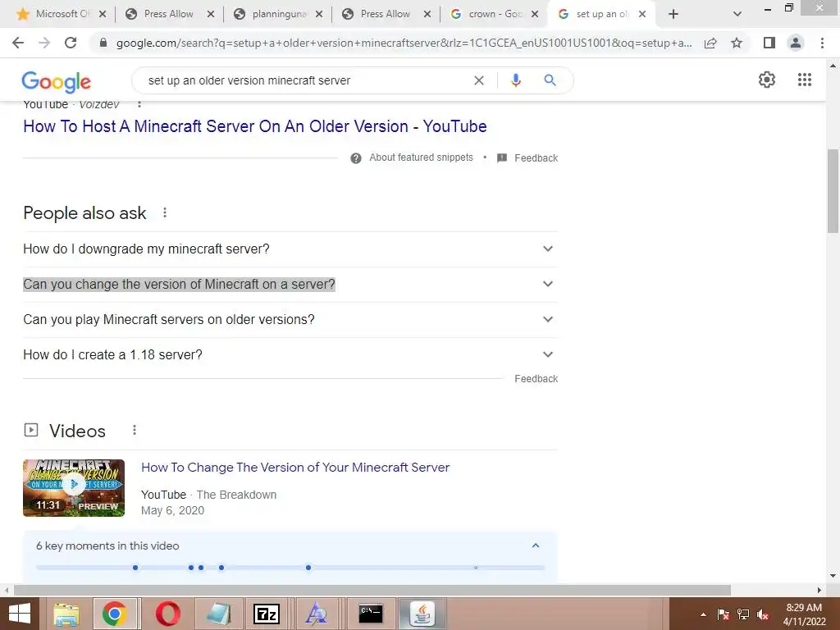Open the tab search dropdown

[x=737, y=14]
